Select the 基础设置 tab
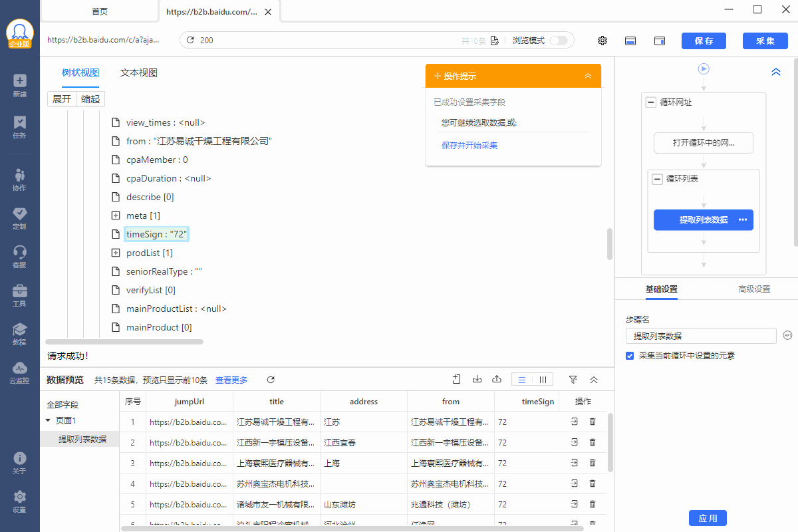Image resolution: width=798 pixels, height=532 pixels. click(662, 289)
